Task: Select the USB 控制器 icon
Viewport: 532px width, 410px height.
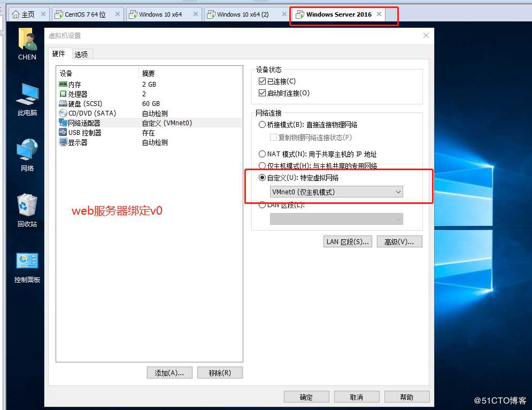Action: tap(63, 133)
